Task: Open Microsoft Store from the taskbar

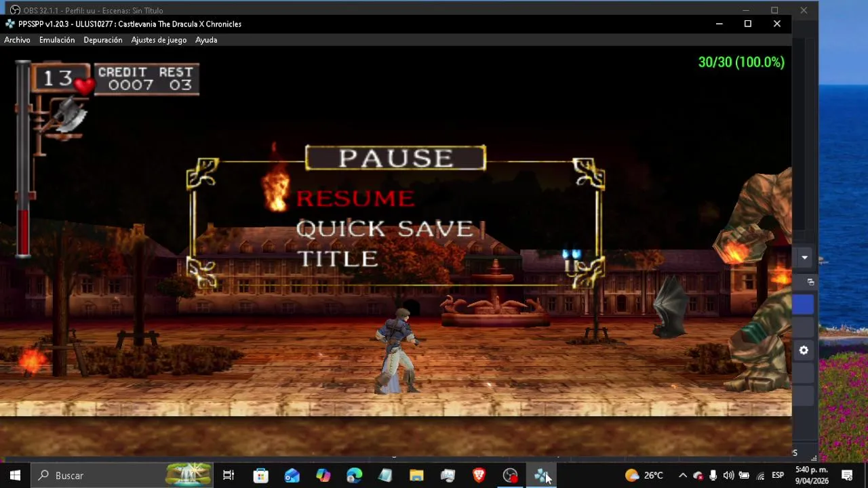Action: pyautogui.click(x=260, y=475)
